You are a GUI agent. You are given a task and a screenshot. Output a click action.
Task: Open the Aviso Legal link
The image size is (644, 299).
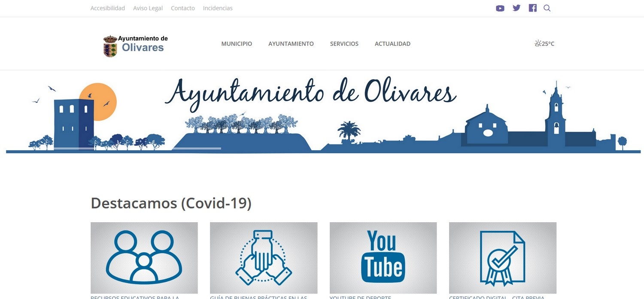[x=148, y=8]
